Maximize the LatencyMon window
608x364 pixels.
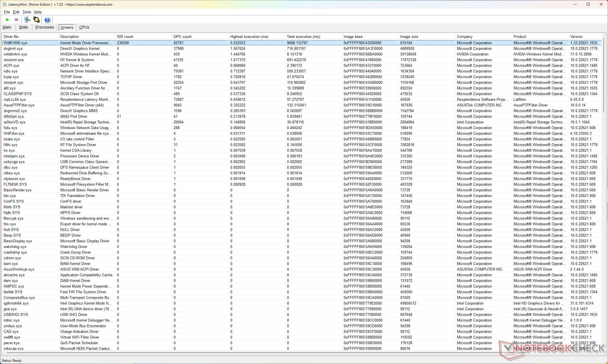588,4
